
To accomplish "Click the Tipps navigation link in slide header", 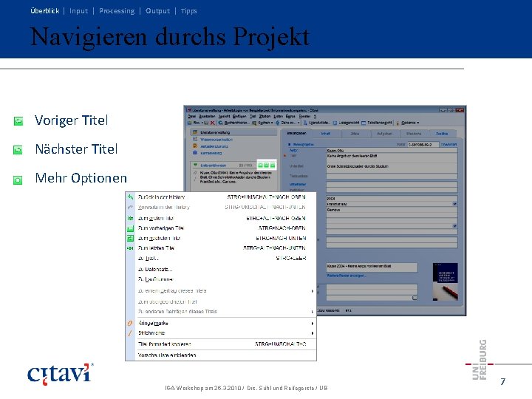I will pyautogui.click(x=188, y=11).
